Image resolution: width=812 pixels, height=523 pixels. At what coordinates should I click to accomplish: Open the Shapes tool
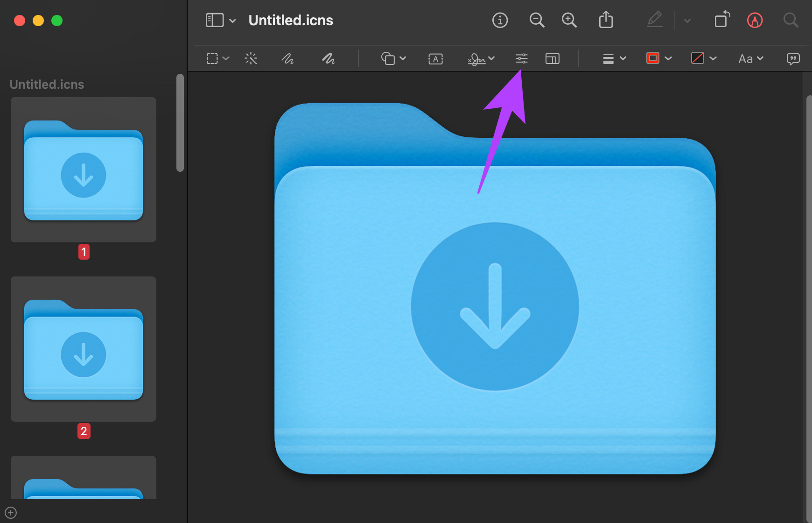[388, 58]
